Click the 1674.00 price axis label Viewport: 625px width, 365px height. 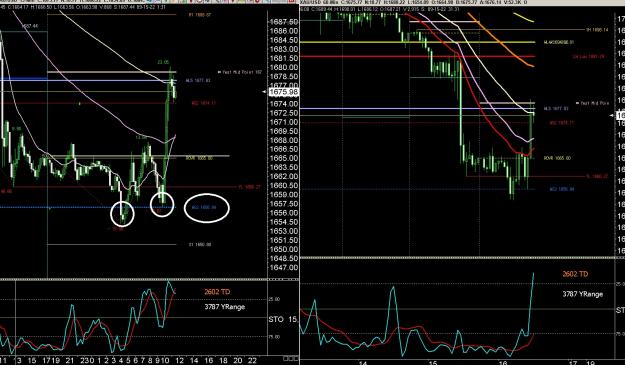pyautogui.click(x=284, y=104)
